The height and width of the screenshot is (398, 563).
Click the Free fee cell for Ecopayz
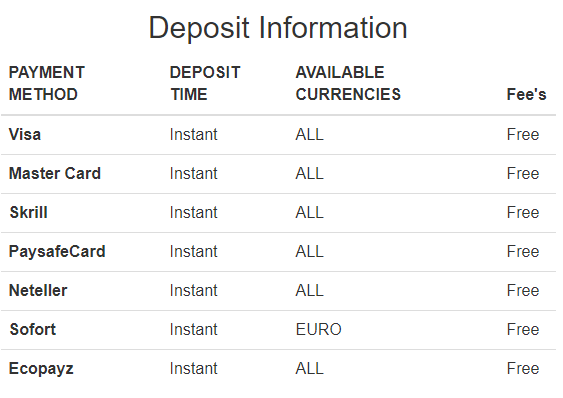[523, 369]
